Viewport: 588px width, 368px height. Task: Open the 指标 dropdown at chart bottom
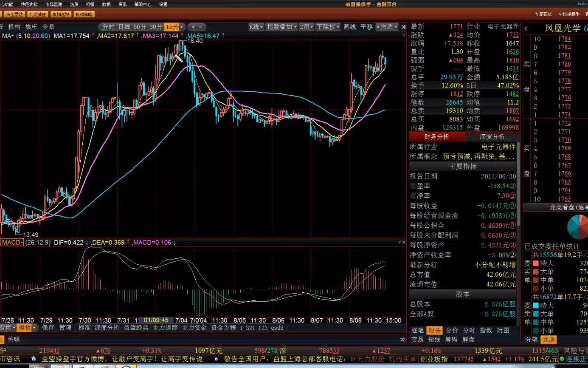tap(8, 328)
